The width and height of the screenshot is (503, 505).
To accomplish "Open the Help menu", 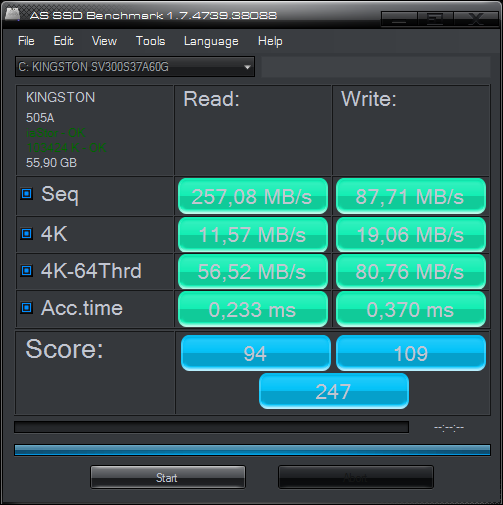I will (270, 41).
